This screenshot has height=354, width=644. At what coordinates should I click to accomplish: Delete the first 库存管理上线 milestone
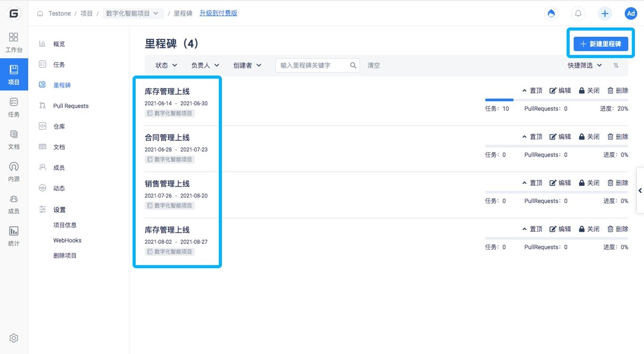tap(618, 91)
